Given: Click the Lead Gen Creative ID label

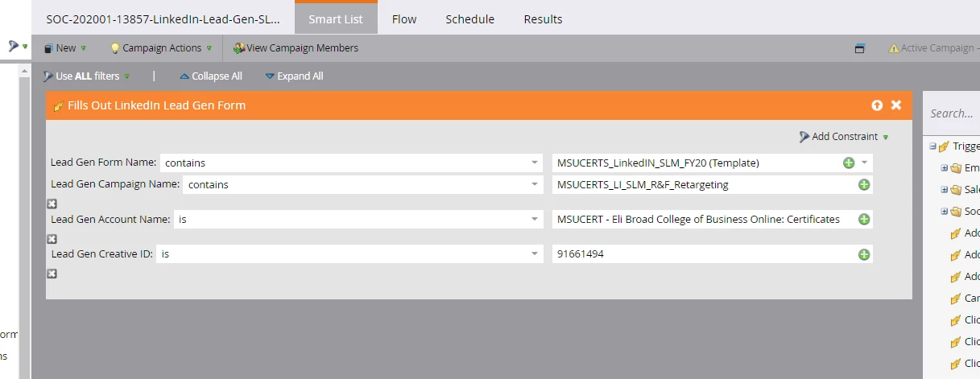Looking at the screenshot, I should pyautogui.click(x=101, y=253).
